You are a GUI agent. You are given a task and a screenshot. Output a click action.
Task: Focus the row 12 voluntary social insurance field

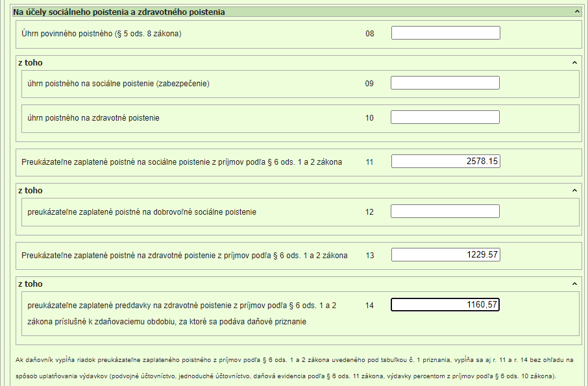pyautogui.click(x=445, y=211)
